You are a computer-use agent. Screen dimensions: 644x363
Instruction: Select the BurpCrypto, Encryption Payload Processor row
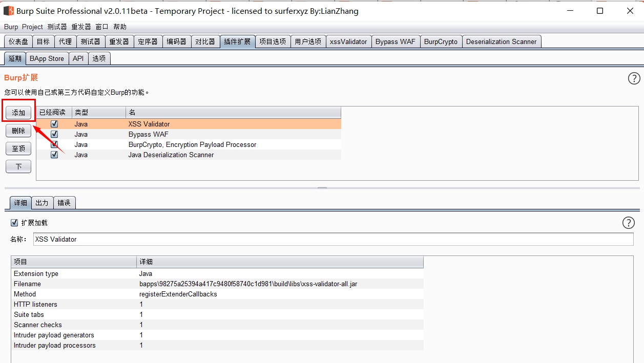[189, 144]
